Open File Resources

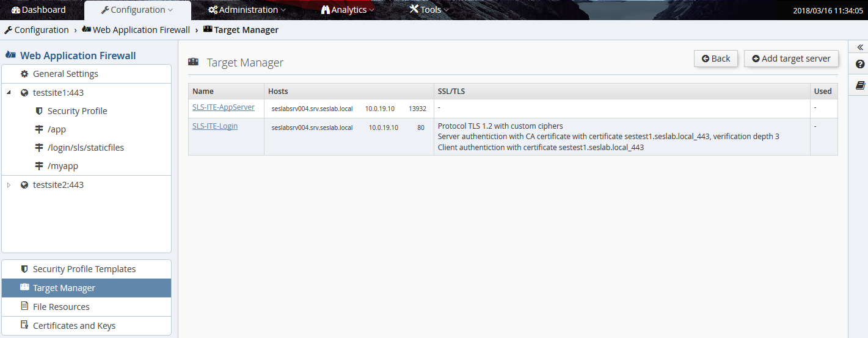(61, 307)
